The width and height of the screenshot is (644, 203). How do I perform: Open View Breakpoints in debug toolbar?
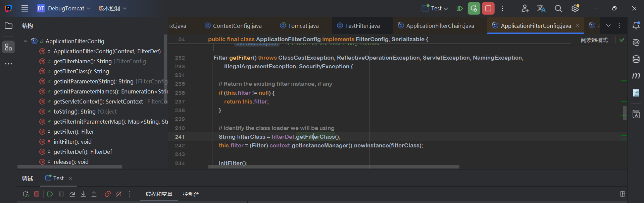pyautogui.click(x=108, y=194)
